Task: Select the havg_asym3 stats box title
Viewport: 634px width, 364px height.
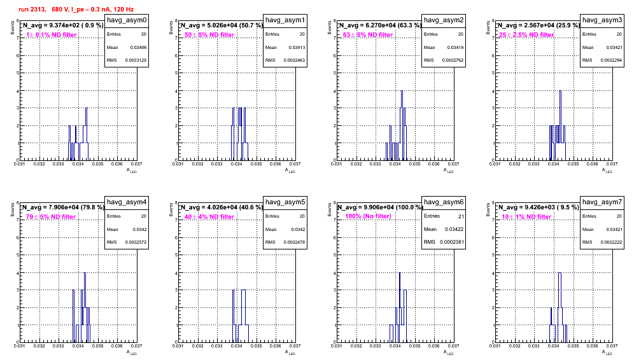Action: pyautogui.click(x=602, y=20)
